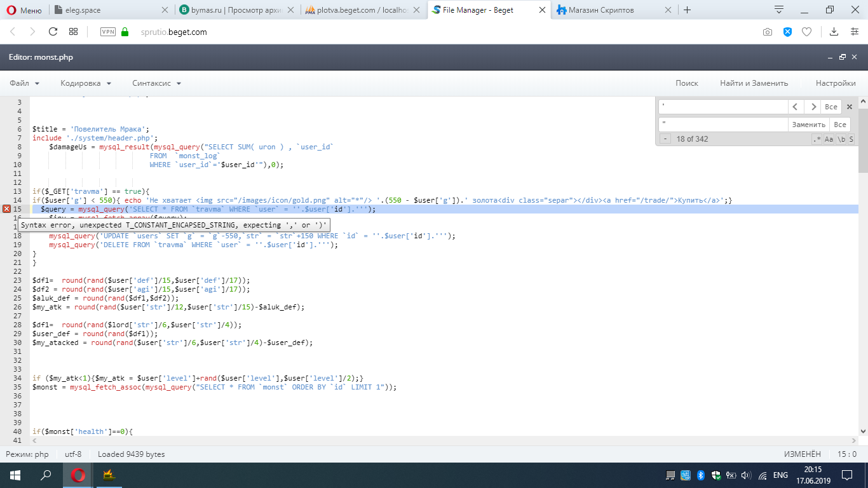Reload the page in the browser

point(53,32)
